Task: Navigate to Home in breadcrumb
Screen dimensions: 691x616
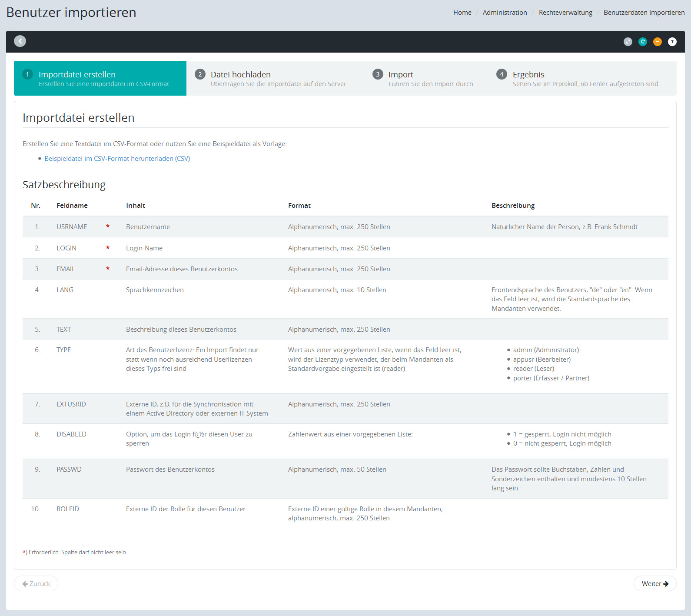Action: click(x=462, y=13)
